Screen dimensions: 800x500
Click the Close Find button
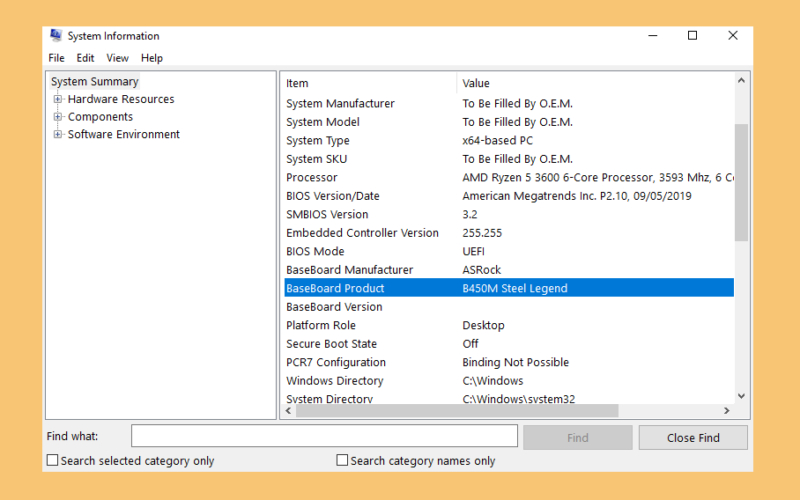point(693,438)
